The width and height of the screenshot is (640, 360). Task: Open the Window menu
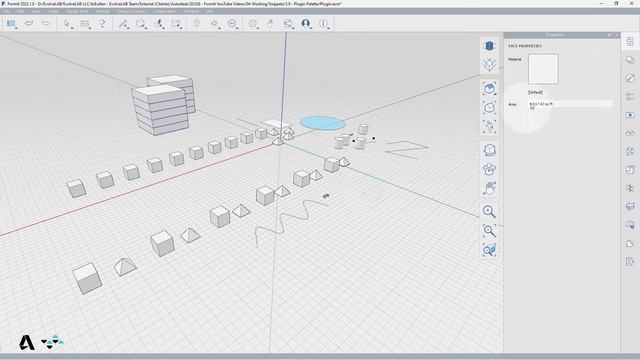click(191, 11)
